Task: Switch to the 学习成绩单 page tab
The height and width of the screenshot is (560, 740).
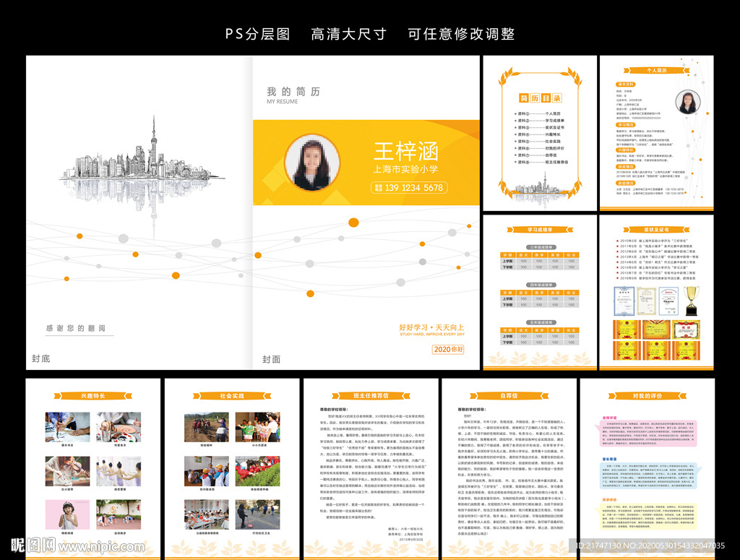Action: 541,230
